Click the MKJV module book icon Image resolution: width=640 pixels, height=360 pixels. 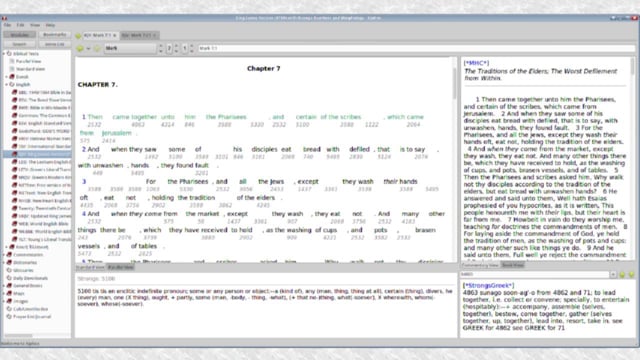pyautogui.click(x=14, y=177)
